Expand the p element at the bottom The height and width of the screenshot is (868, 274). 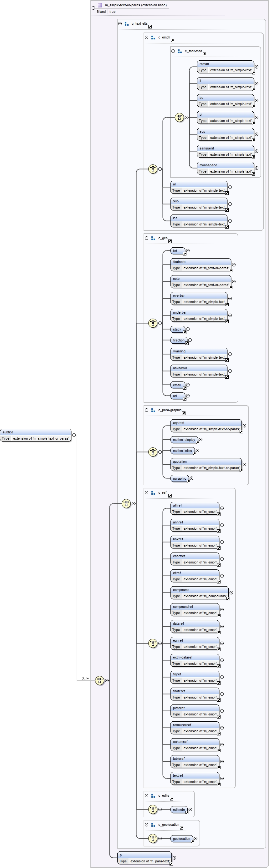(174, 858)
